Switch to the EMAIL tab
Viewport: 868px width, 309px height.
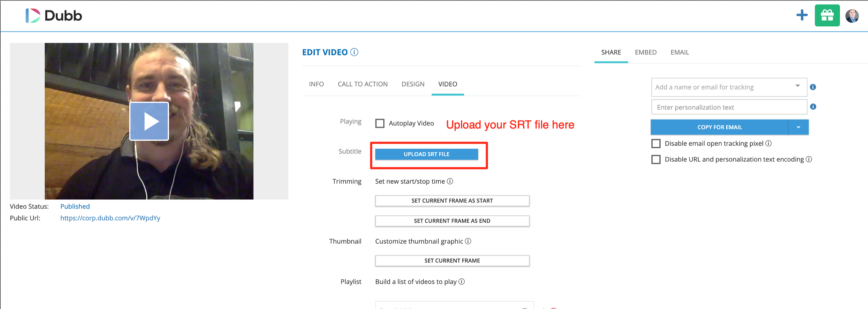[680, 53]
